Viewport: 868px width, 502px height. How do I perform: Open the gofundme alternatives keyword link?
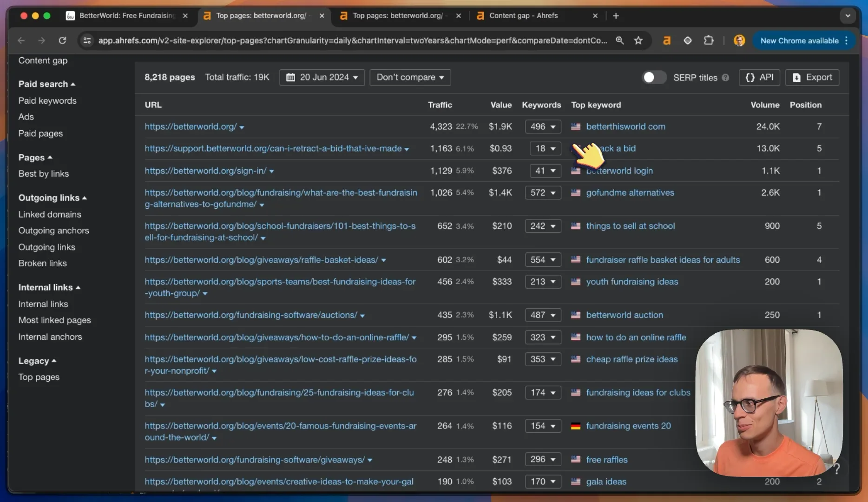pyautogui.click(x=630, y=192)
